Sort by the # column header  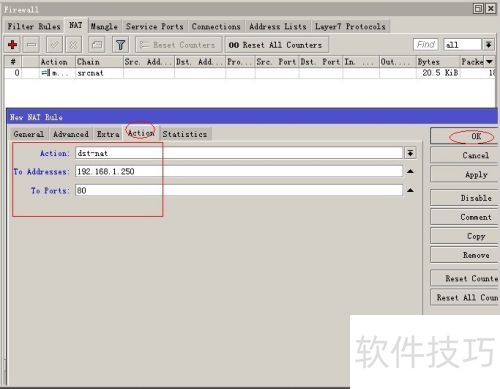[13, 62]
